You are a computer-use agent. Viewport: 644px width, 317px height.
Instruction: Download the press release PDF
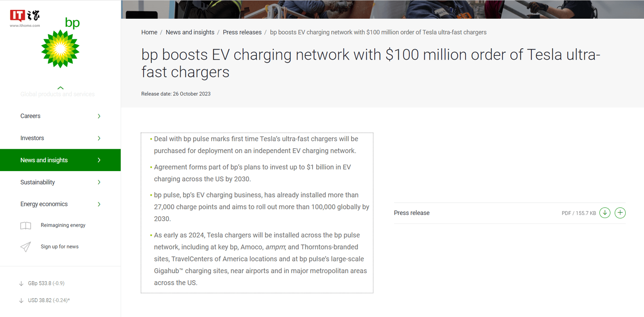605,213
